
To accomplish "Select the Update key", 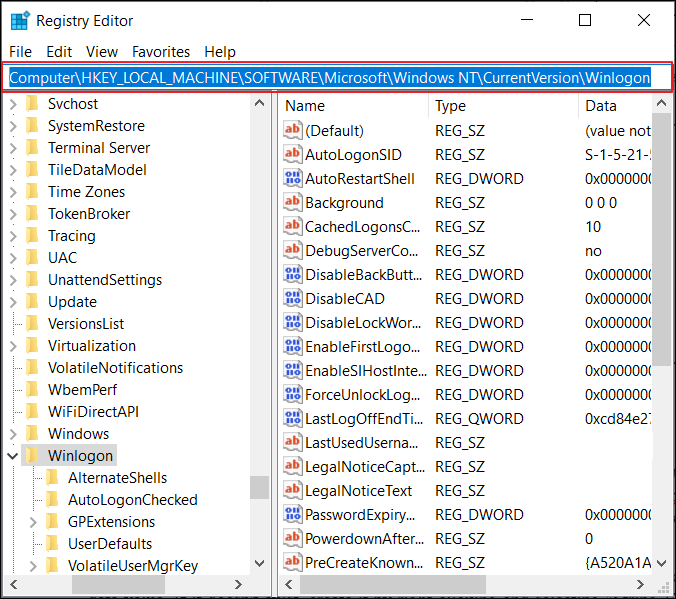I will tap(72, 302).
